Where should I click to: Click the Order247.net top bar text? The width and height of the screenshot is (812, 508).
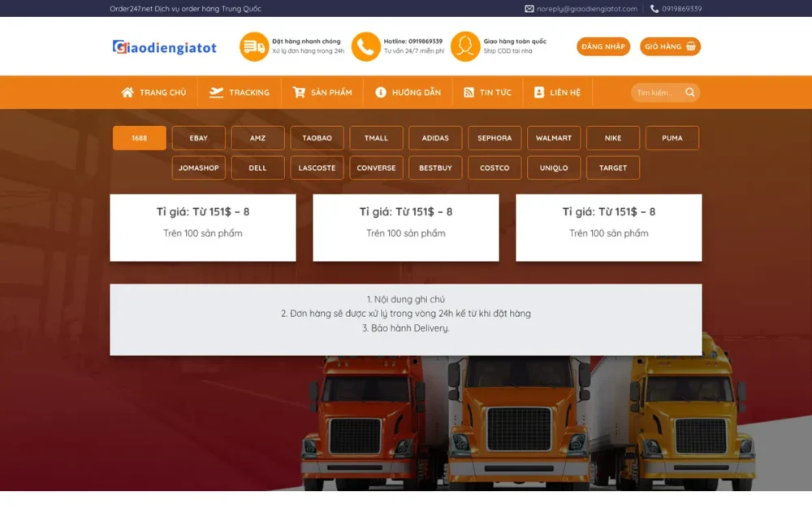185,9
